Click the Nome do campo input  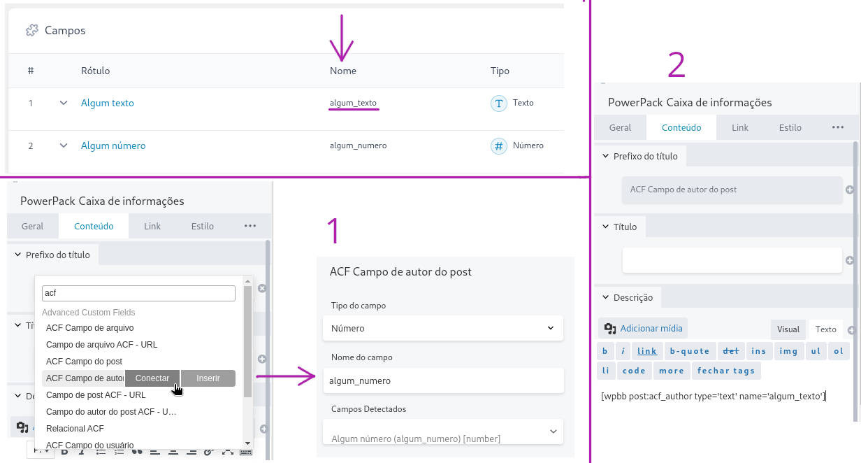click(x=444, y=380)
